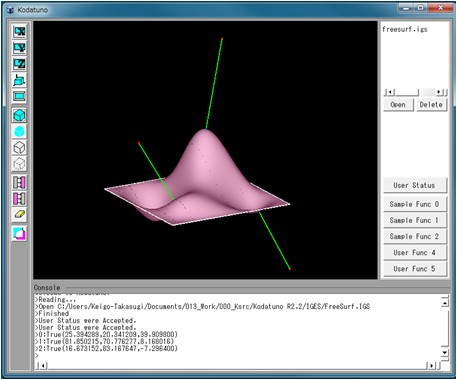
Task: Select the Y-axis view icon
Action: click(x=19, y=48)
